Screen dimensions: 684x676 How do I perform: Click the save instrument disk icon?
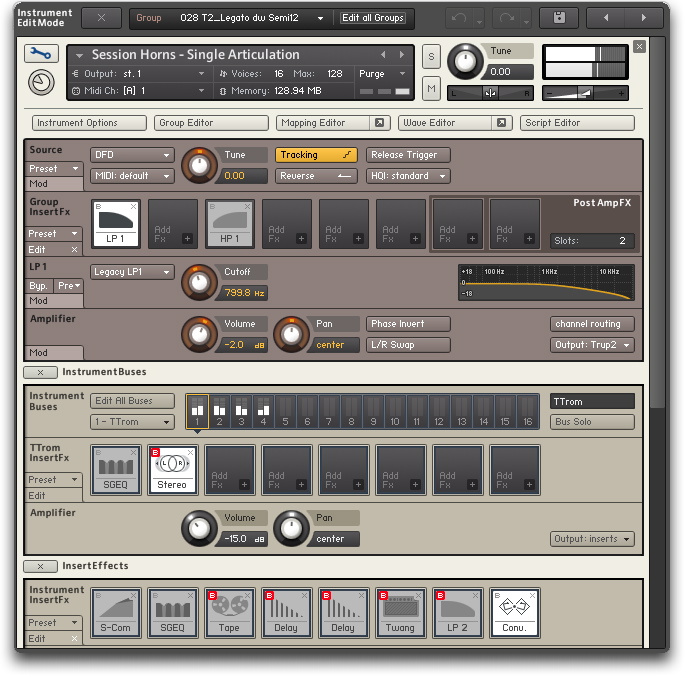[x=559, y=18]
